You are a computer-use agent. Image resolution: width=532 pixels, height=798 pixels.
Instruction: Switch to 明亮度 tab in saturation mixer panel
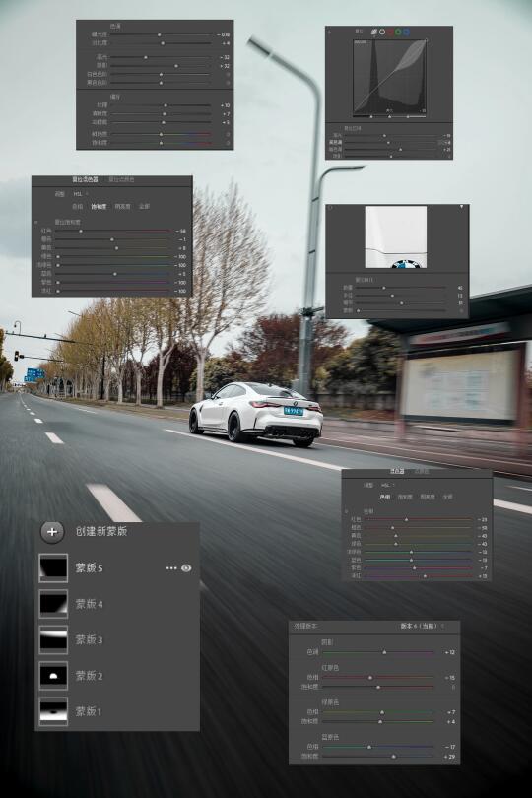122,207
